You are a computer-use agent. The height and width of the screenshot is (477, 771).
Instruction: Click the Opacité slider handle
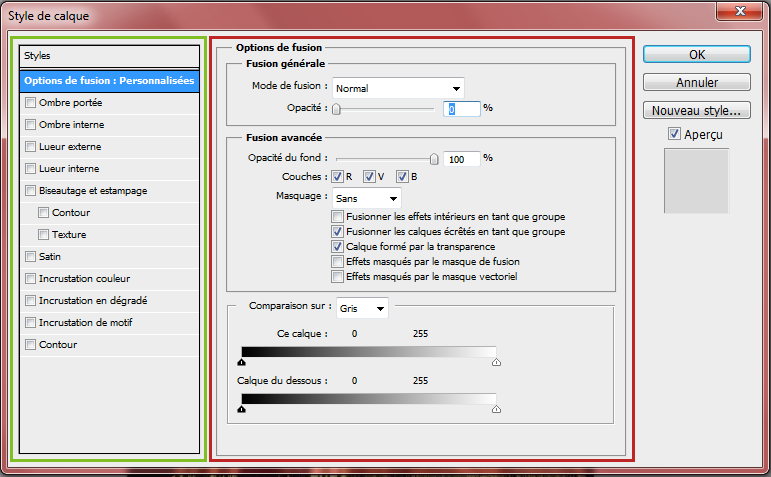point(337,109)
